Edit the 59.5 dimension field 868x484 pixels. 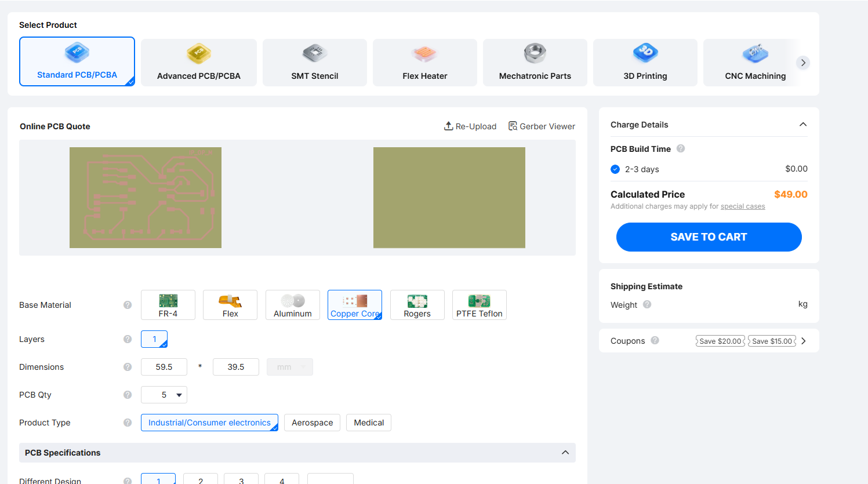pyautogui.click(x=164, y=367)
